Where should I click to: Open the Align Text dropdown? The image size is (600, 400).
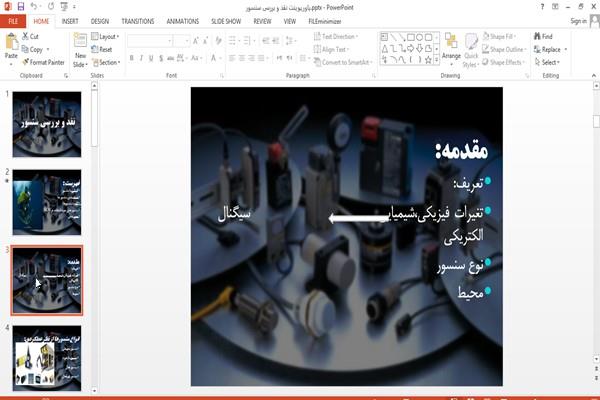tap(331, 49)
